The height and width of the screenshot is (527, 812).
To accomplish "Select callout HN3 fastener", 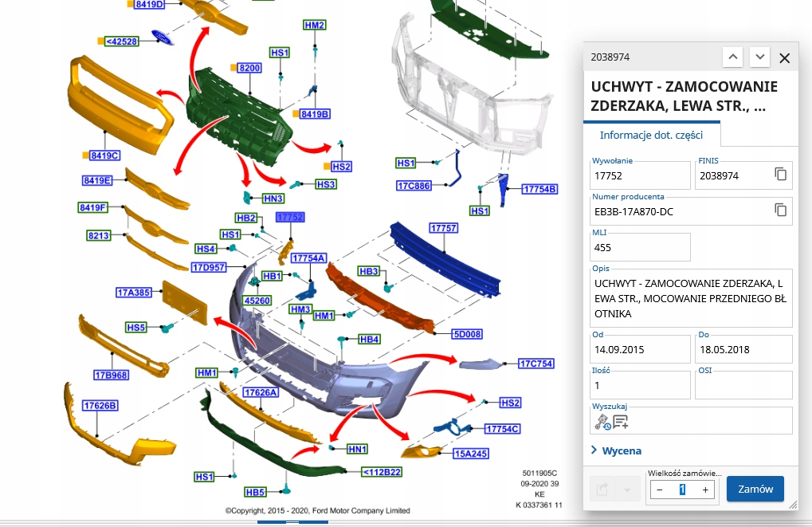I will point(273,199).
